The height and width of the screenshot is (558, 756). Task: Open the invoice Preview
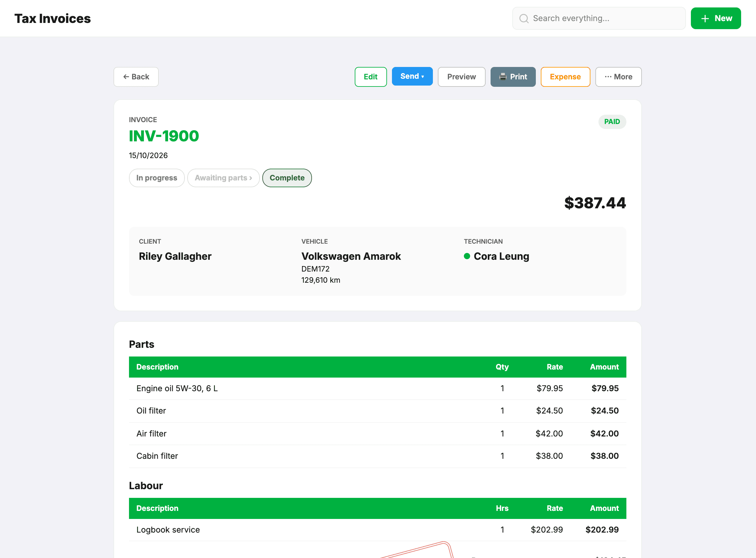tap(461, 77)
